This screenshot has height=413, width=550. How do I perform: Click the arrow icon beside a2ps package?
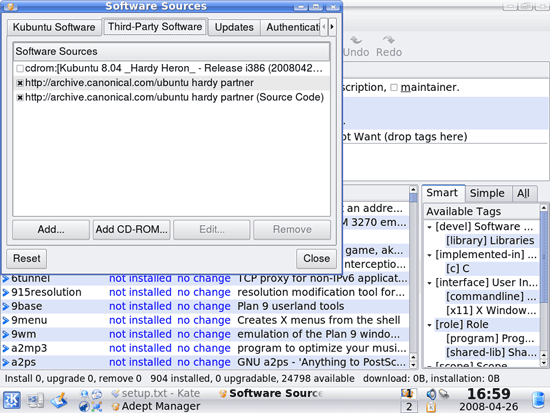6,362
